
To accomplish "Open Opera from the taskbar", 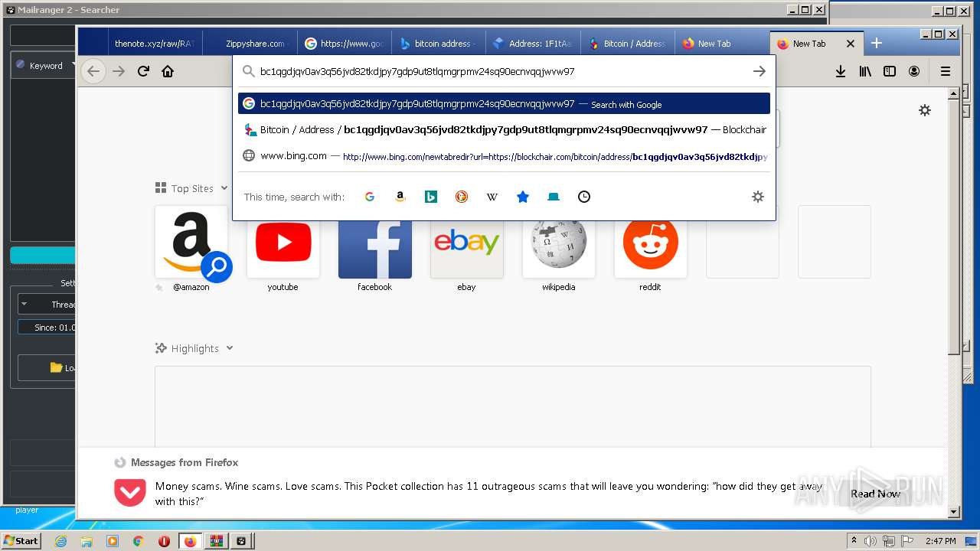I will point(164,541).
